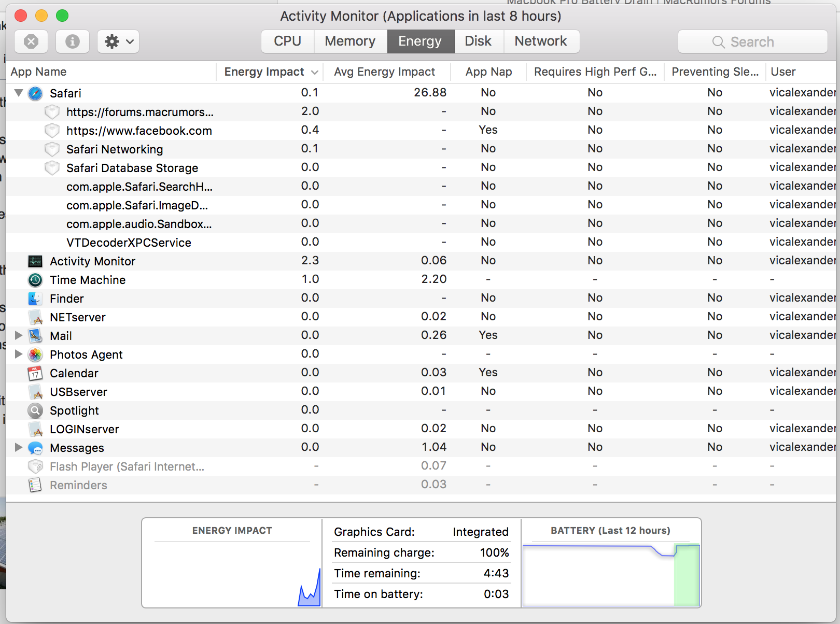This screenshot has height=624, width=840.
Task: Click the NETserver app icon
Action: pyautogui.click(x=35, y=317)
